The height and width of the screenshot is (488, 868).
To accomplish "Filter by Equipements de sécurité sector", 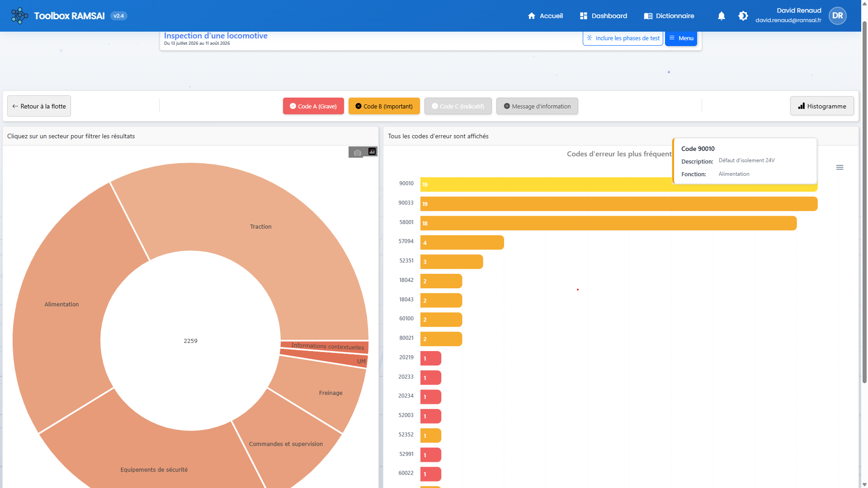I will click(154, 470).
